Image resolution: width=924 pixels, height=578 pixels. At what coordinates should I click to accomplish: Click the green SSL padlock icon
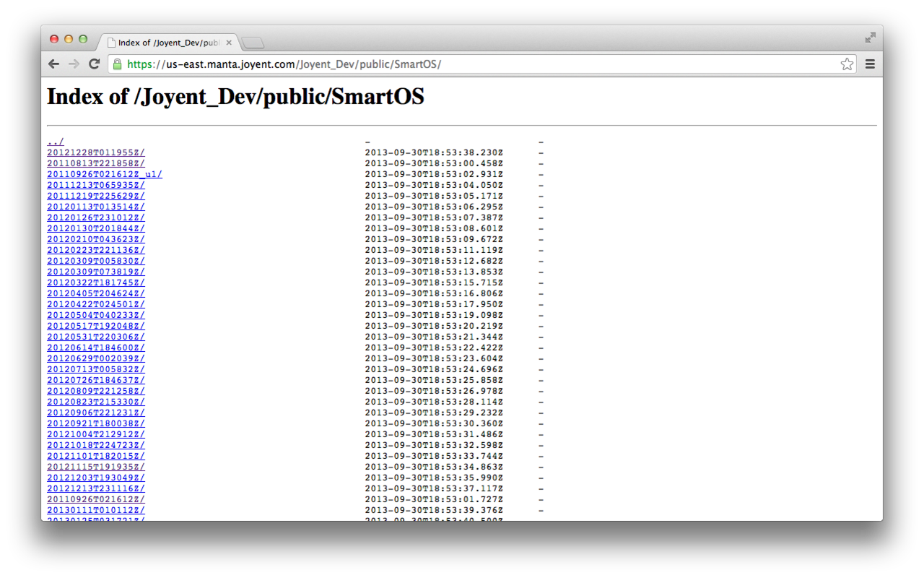[117, 64]
